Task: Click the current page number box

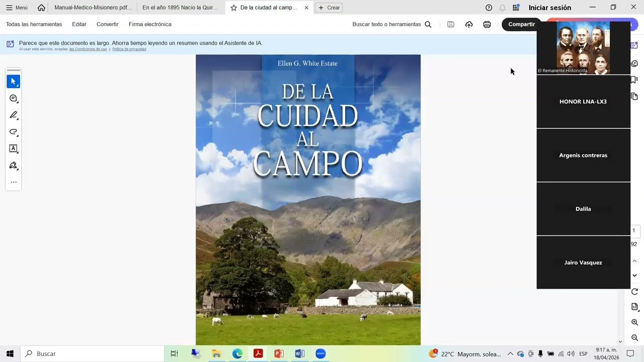Action: [x=634, y=231]
